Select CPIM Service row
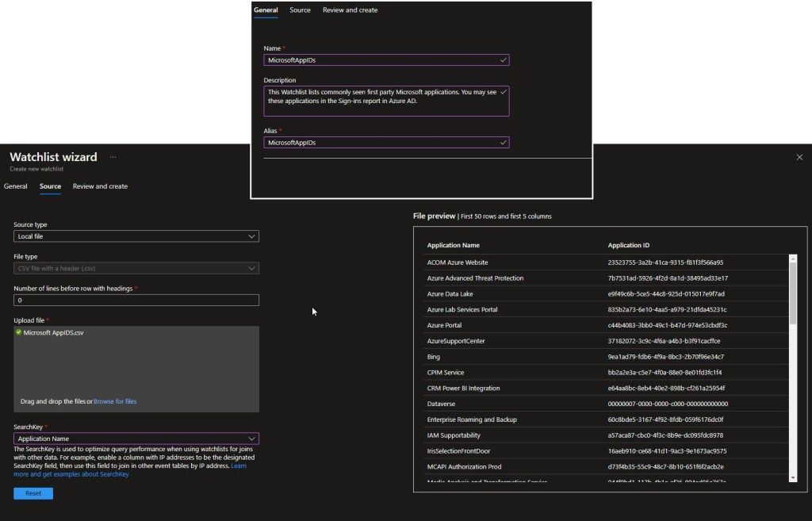This screenshot has height=521, width=812. (605, 373)
